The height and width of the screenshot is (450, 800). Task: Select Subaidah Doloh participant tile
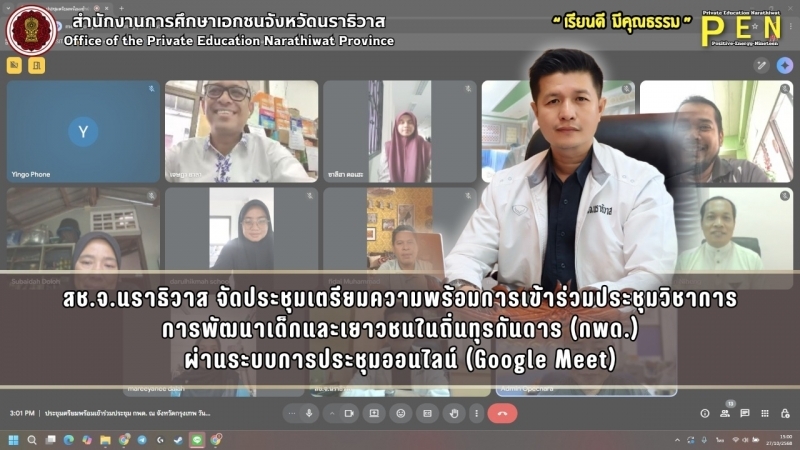pos(83,238)
